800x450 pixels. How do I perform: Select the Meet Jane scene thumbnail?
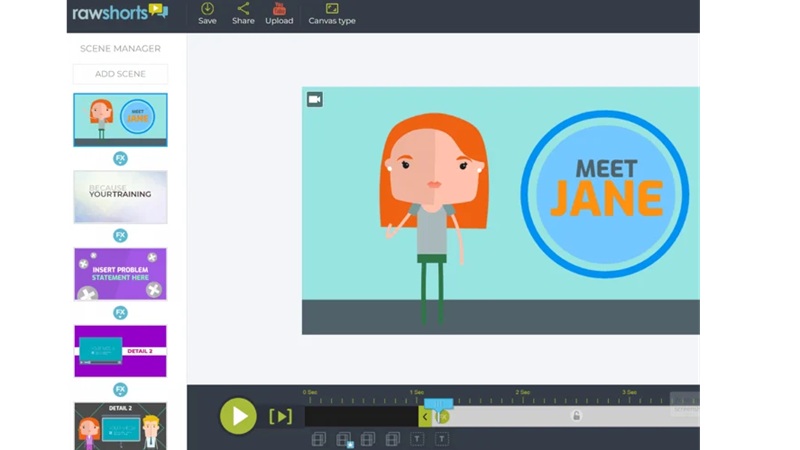120,120
